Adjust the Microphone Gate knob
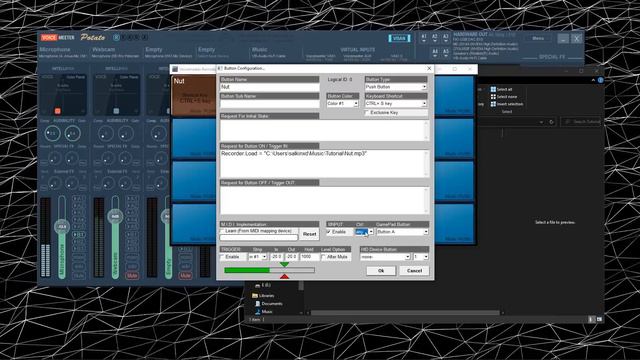 click(72, 133)
